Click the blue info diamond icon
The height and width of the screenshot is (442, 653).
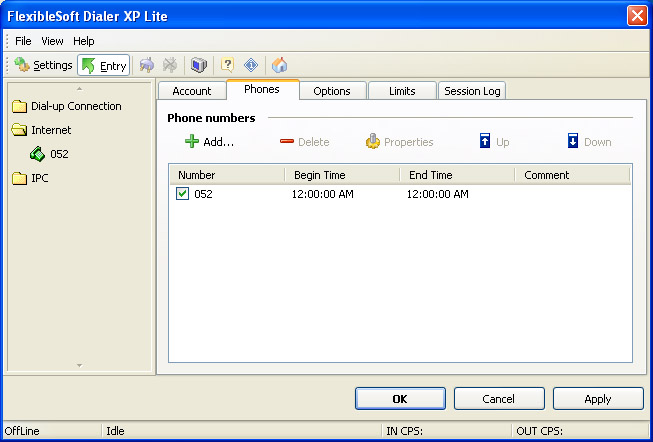click(x=251, y=65)
